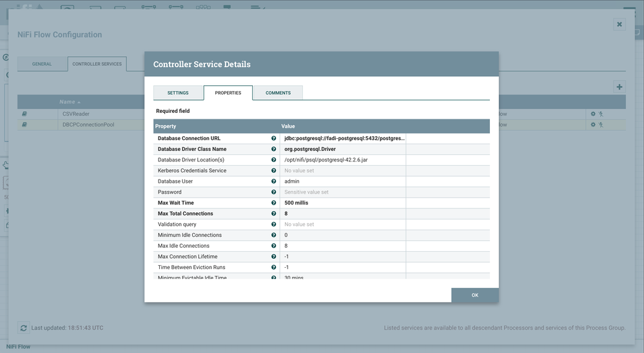
Task: Select Max Idle Connections property label
Action: (184, 246)
